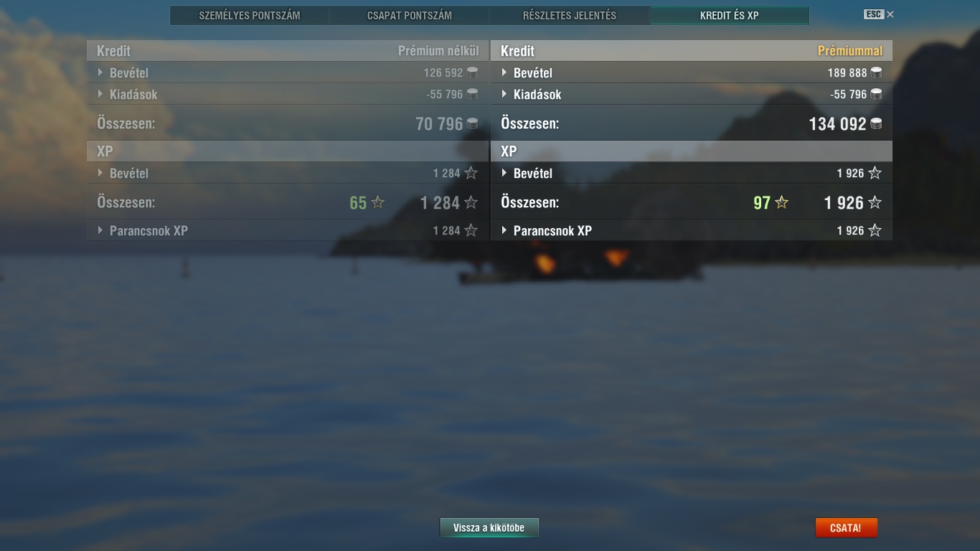
Task: Click the credit coin icon beside 134 092
Action: click(876, 124)
